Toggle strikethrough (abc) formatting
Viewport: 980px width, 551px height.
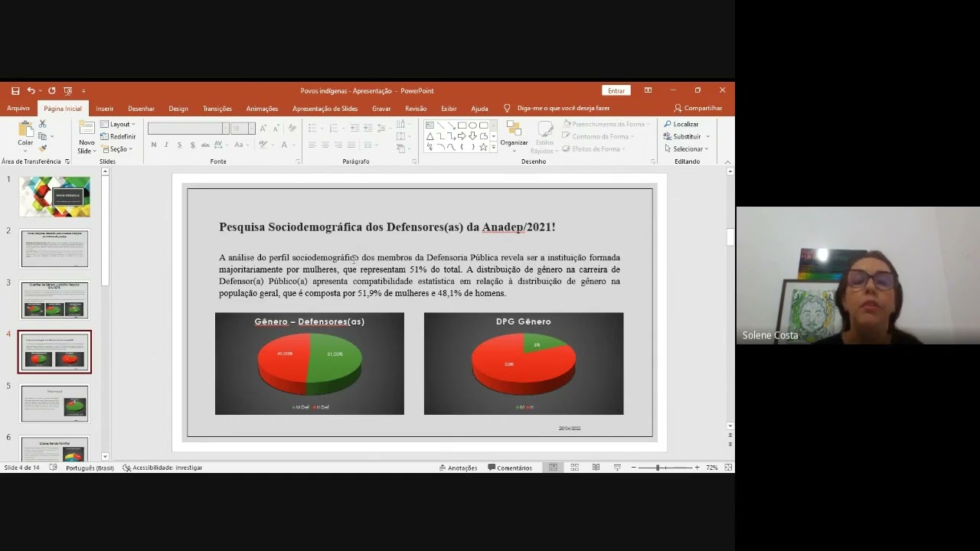point(205,145)
